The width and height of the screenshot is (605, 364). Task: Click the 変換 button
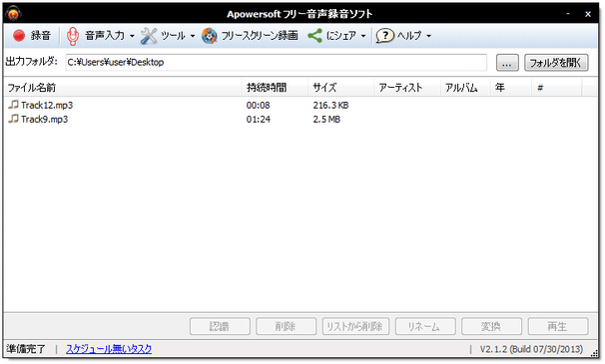pos(491,326)
